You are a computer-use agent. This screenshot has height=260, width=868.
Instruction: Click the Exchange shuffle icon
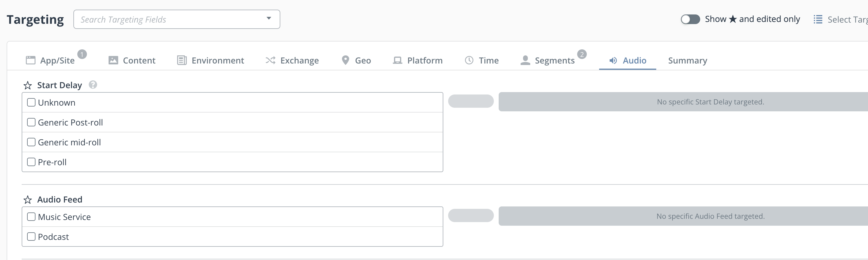click(x=270, y=60)
